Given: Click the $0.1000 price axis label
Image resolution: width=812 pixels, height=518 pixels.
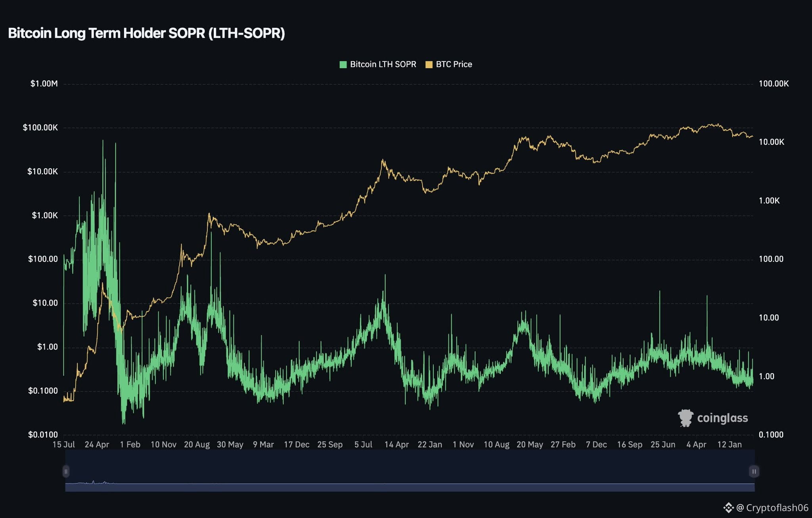Looking at the screenshot, I should (x=43, y=391).
